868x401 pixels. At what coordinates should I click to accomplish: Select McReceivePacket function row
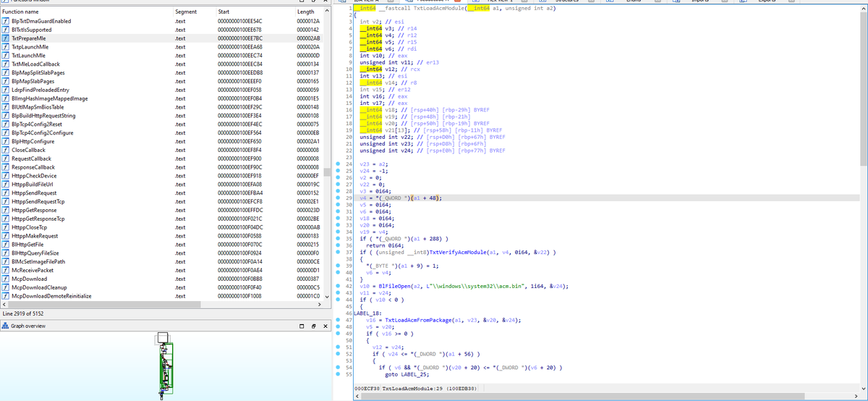161,270
